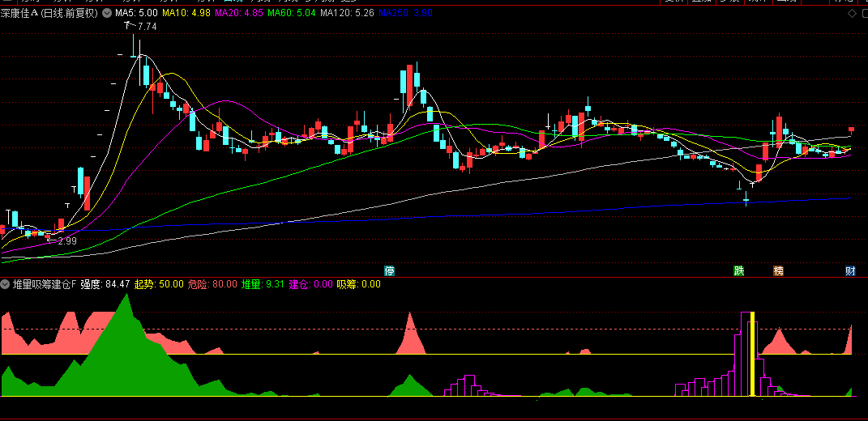The image size is (868, 421).
Task: Click the latest red candlestick at chart right
Action: [x=852, y=130]
